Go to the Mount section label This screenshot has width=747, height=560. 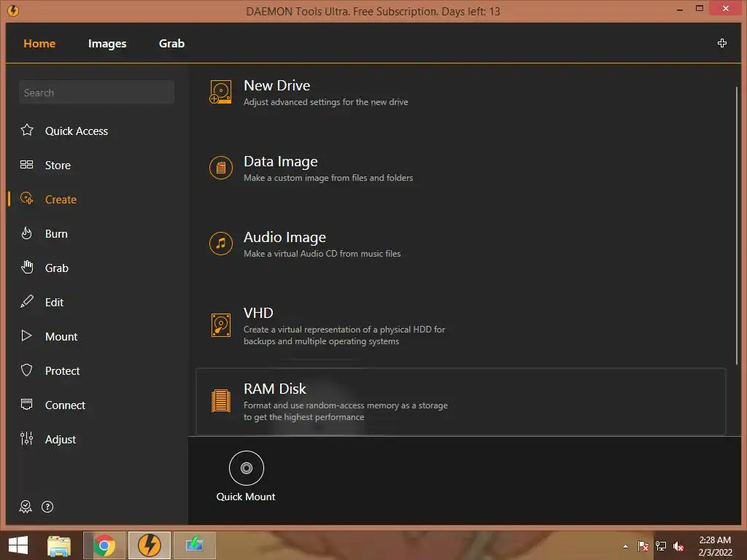coord(61,337)
